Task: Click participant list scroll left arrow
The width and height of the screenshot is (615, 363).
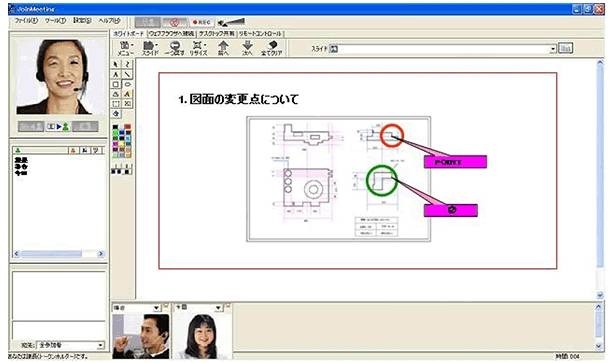Action: [x=16, y=254]
